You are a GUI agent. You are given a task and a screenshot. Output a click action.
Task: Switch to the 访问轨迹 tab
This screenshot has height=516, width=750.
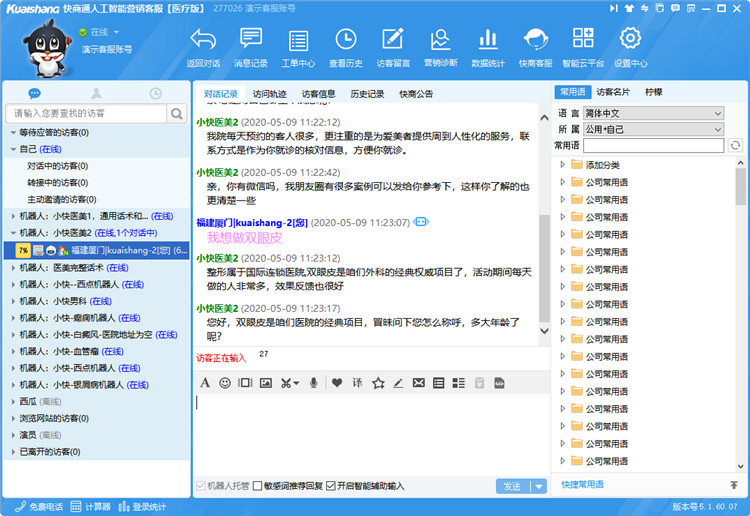click(270, 94)
